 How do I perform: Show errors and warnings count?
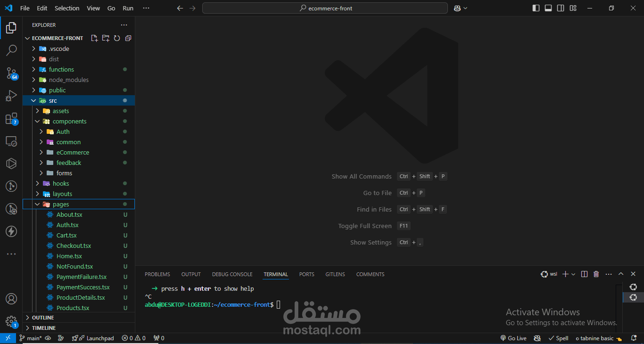coord(133,338)
